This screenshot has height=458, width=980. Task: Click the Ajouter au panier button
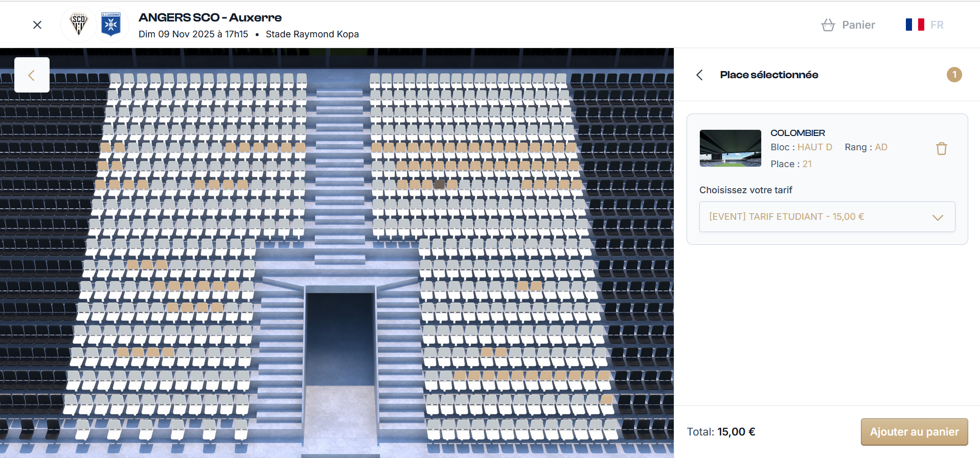pyautogui.click(x=914, y=432)
